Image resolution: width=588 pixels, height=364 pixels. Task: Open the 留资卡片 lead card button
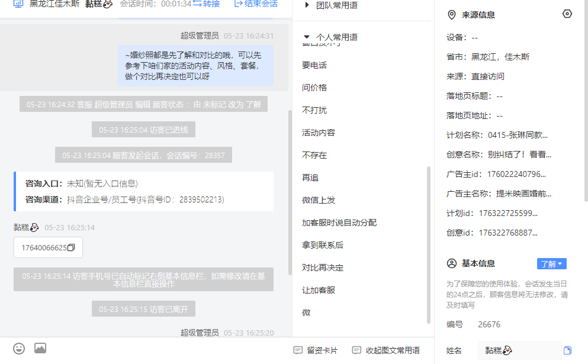[x=316, y=350]
